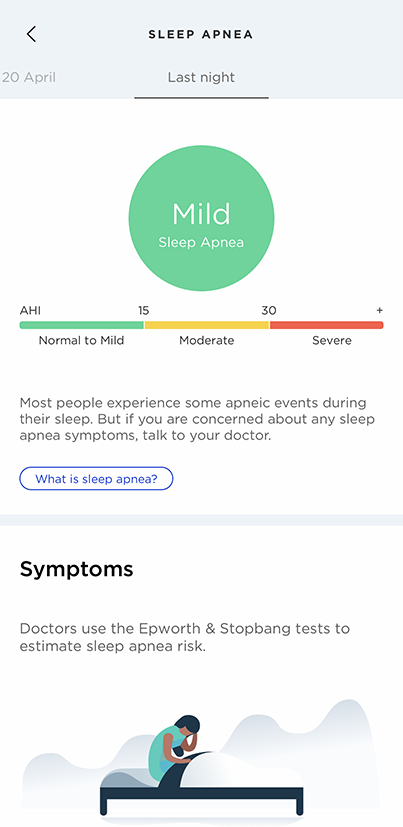Viewport: 403px width, 827px height.
Task: Tap the green Mild Sleep Apnea circle
Action: [x=202, y=218]
